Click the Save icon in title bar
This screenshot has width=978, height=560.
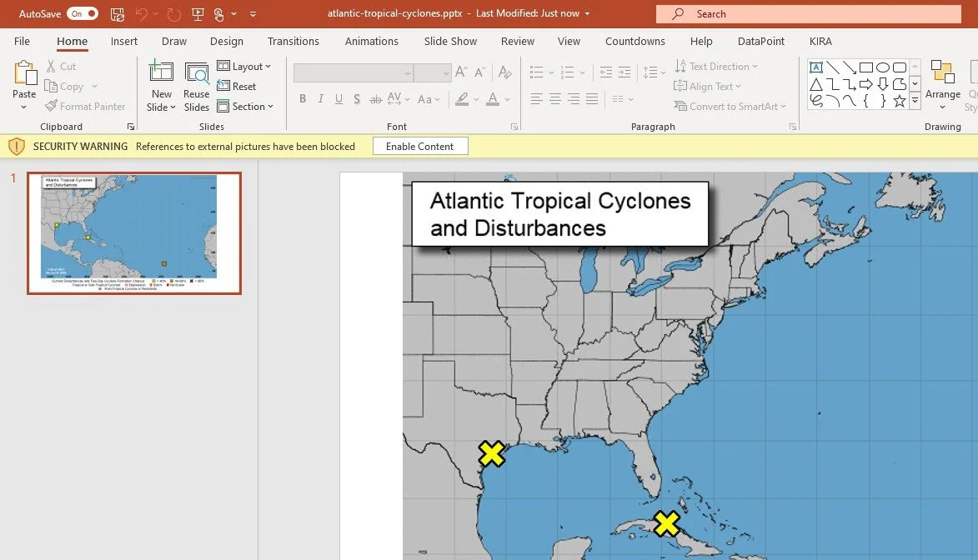coord(118,13)
